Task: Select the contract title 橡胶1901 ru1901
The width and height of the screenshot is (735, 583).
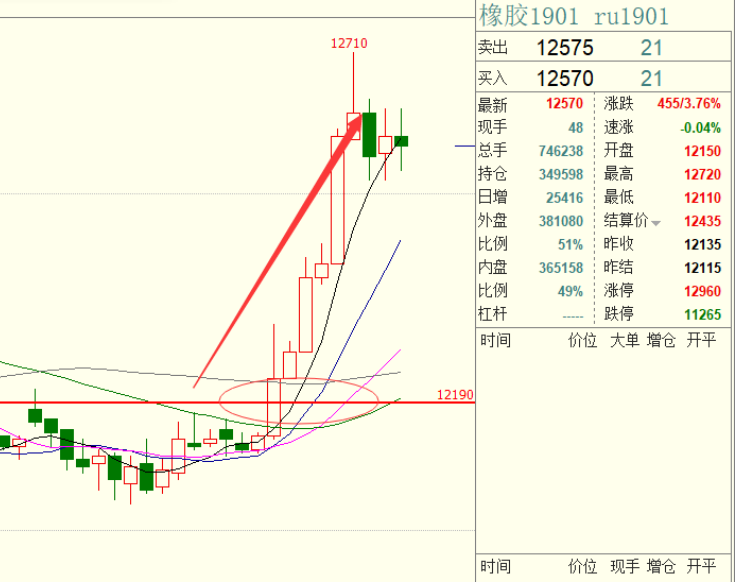Action: click(573, 16)
